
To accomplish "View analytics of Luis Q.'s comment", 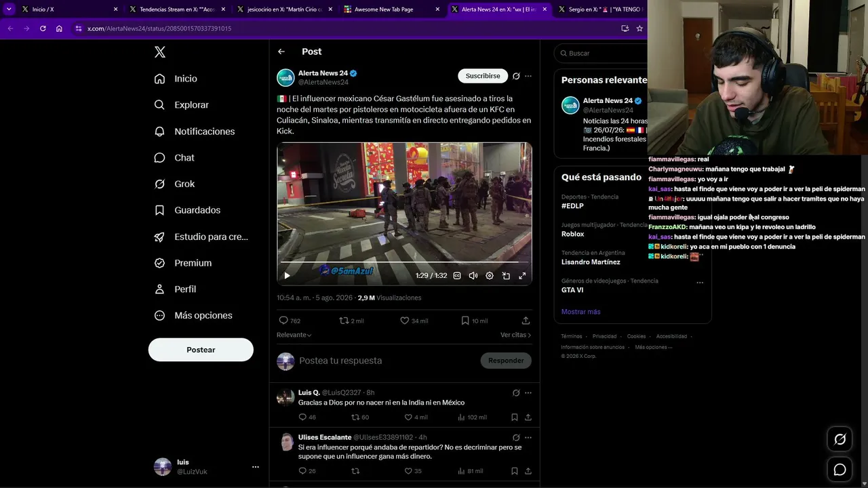I will (472, 417).
